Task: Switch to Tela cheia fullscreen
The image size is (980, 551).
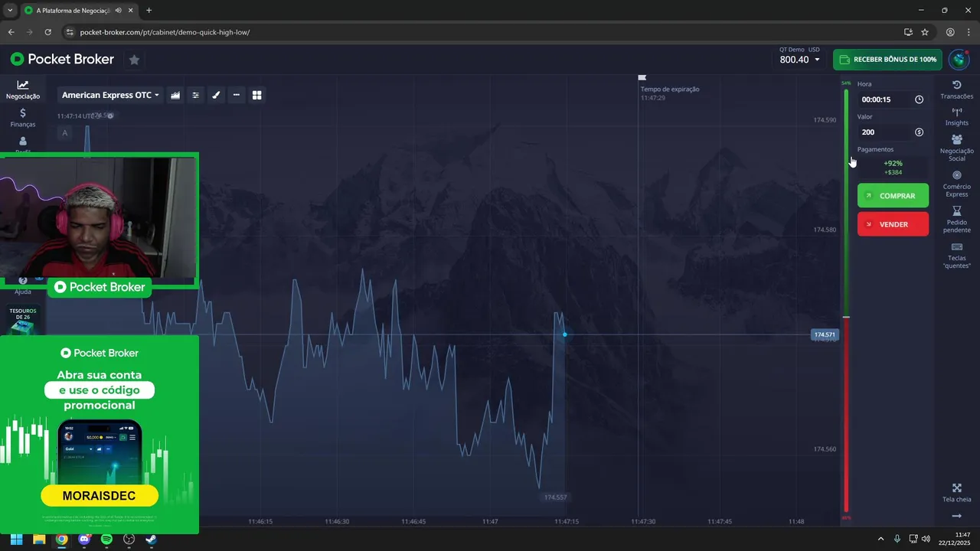Action: tap(957, 493)
